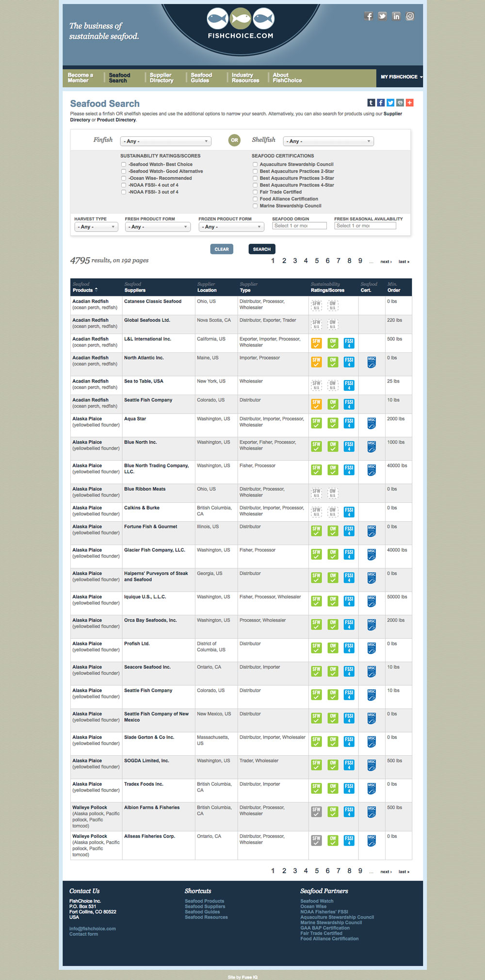485x980 pixels.
Task: Expand Frozen Product Form dropdown
Action: (x=231, y=227)
